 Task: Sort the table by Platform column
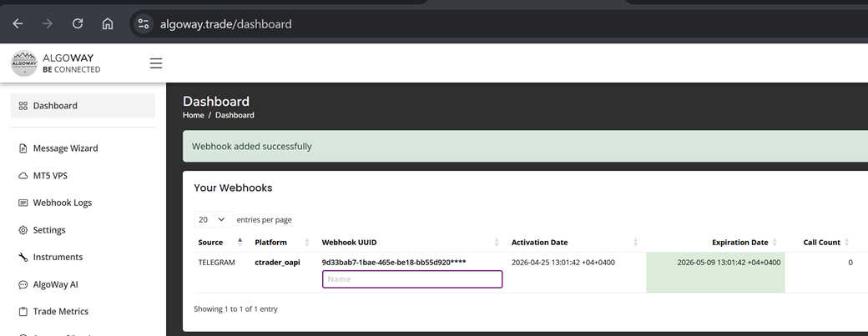click(x=281, y=242)
